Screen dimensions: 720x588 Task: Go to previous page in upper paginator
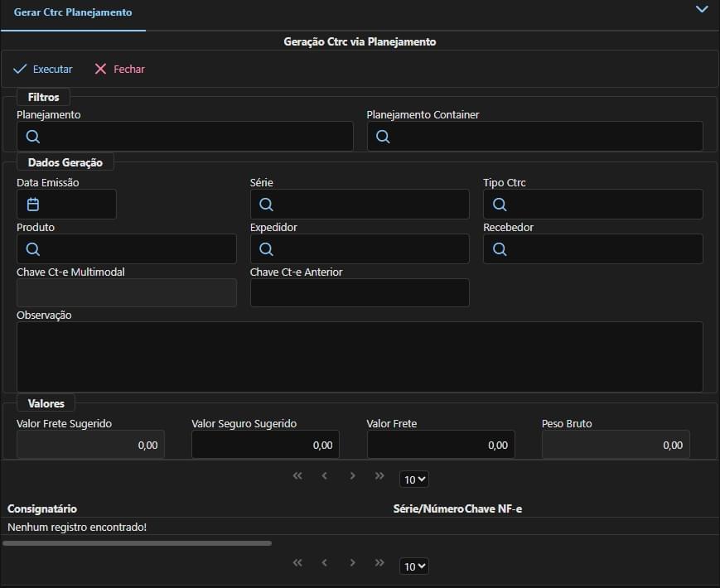(x=325, y=475)
